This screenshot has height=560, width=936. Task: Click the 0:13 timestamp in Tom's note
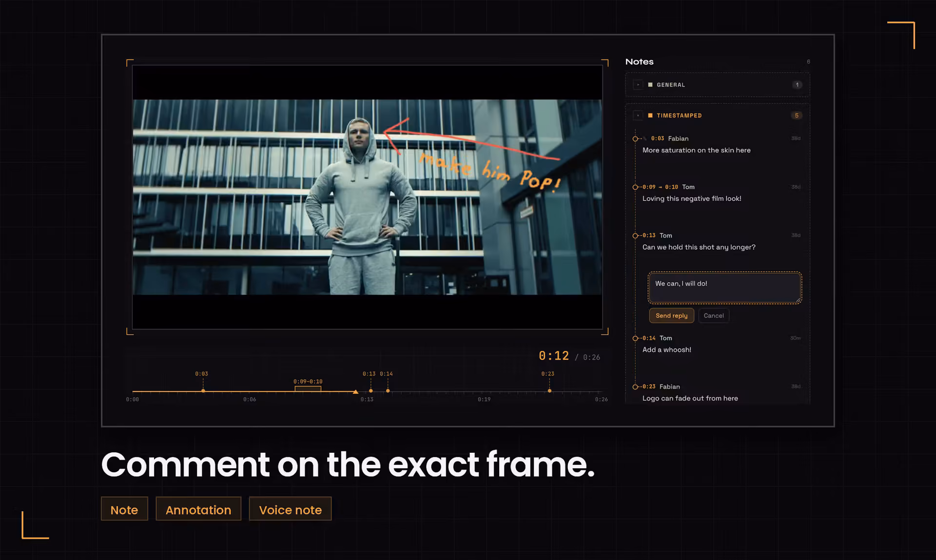[x=649, y=235]
